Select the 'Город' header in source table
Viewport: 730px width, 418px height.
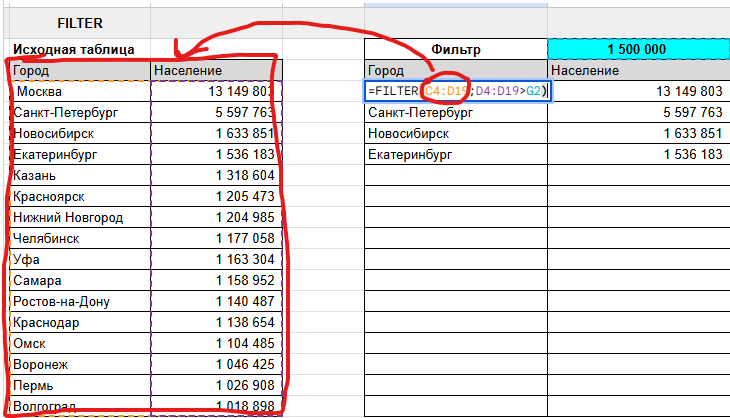pyautogui.click(x=80, y=70)
